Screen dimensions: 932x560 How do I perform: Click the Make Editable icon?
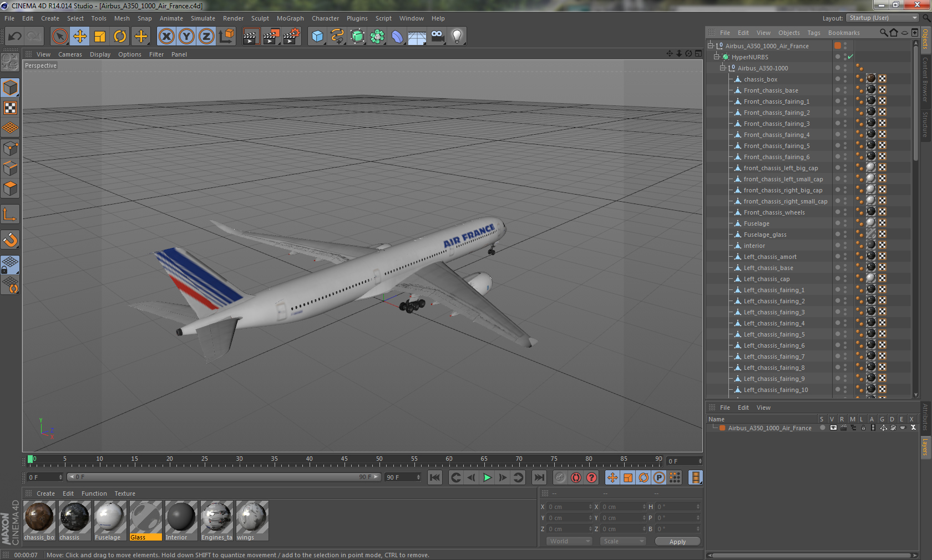click(10, 62)
